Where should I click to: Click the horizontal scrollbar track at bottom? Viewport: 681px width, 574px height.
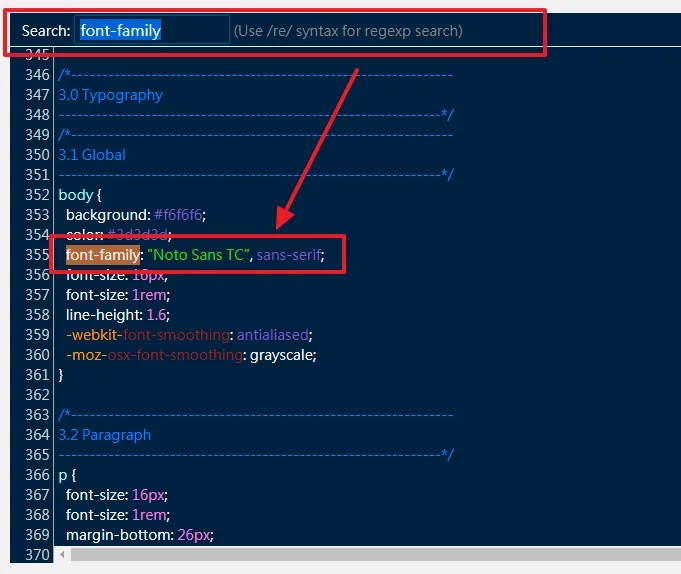376,554
